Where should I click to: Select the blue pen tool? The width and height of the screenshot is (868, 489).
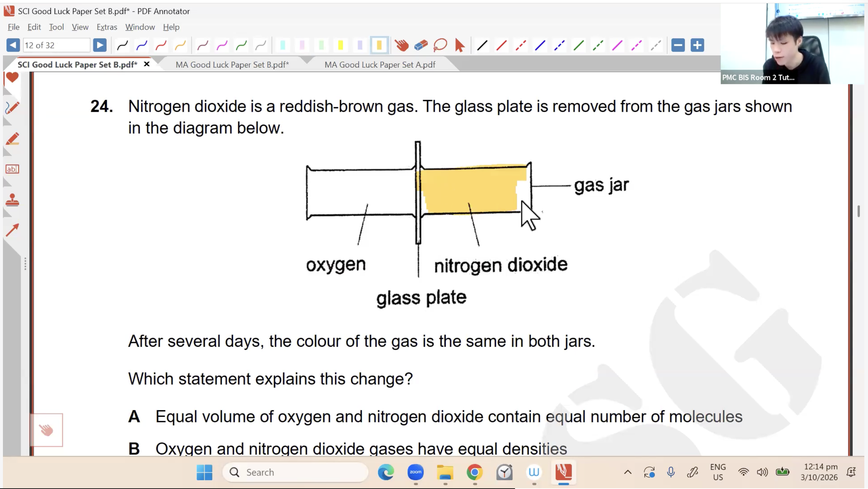(x=142, y=45)
